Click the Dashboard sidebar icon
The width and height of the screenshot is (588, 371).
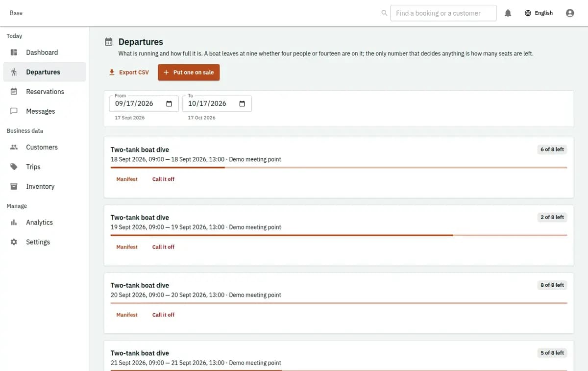tap(14, 52)
